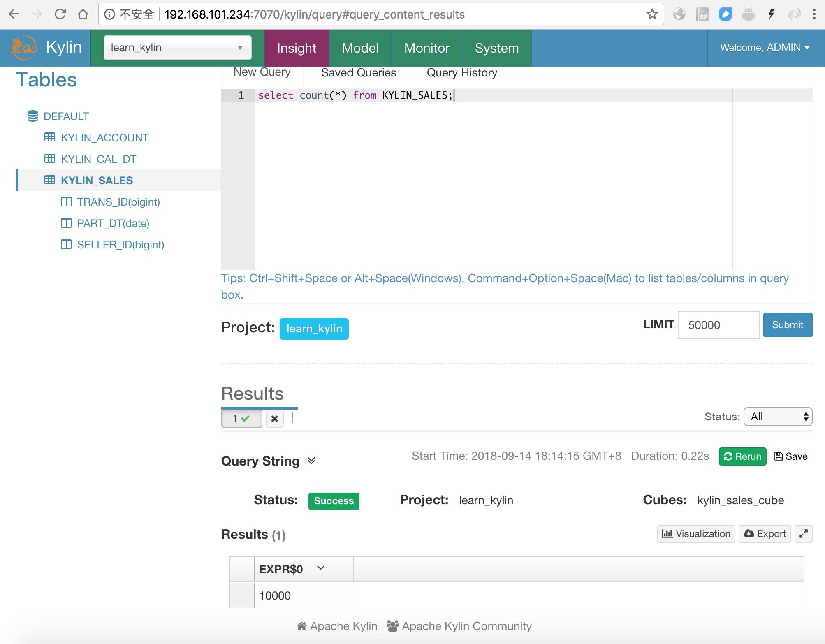Click the SELLER_ID column icon
This screenshot has height=644, width=825.
[x=66, y=245]
